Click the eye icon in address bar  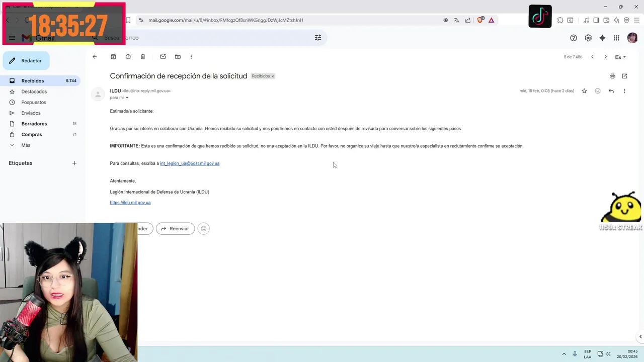[446, 20]
